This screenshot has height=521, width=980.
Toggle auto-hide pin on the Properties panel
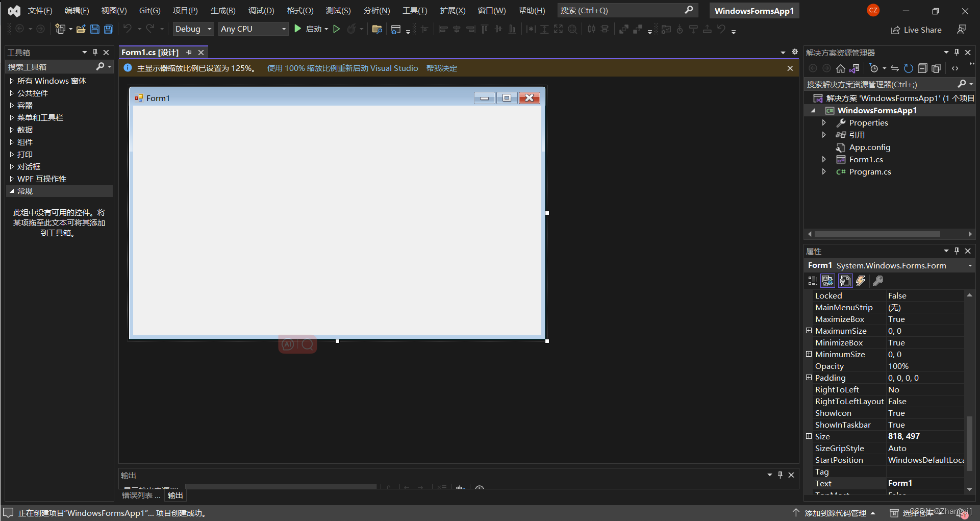[957, 251]
